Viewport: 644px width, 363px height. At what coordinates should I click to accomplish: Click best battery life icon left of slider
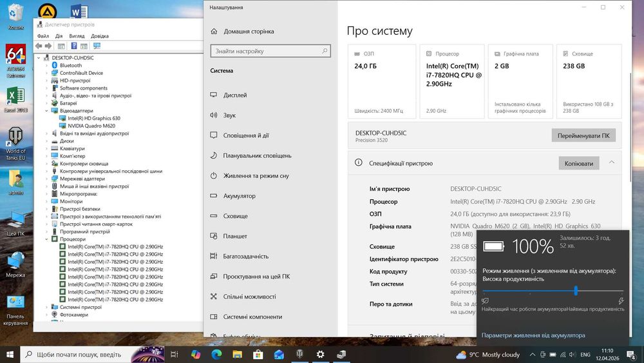click(x=485, y=301)
